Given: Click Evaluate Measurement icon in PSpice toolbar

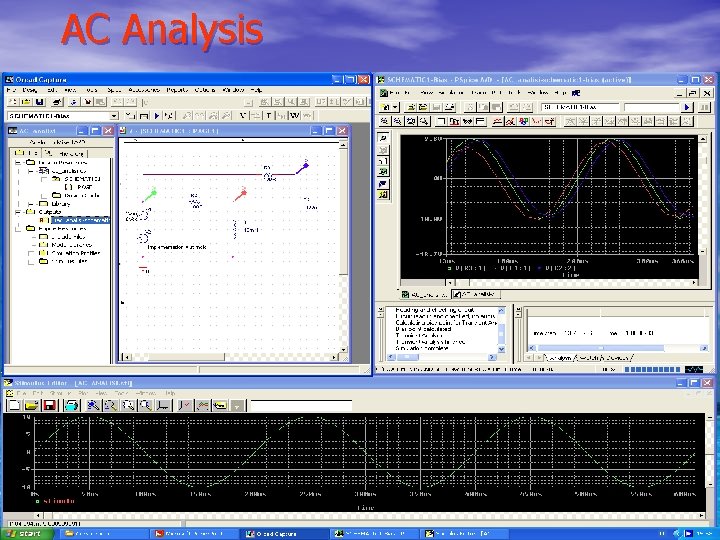Looking at the screenshot, I should (x=510, y=121).
